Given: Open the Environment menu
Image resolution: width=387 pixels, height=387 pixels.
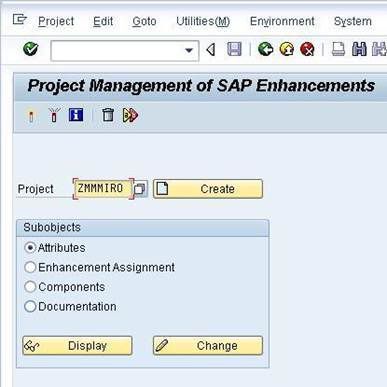Looking at the screenshot, I should 282,21.
